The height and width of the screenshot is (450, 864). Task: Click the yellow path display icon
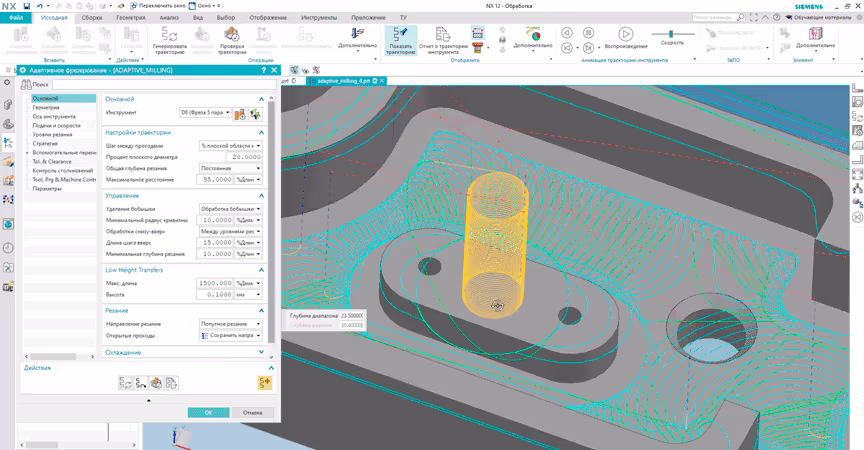[x=265, y=383]
